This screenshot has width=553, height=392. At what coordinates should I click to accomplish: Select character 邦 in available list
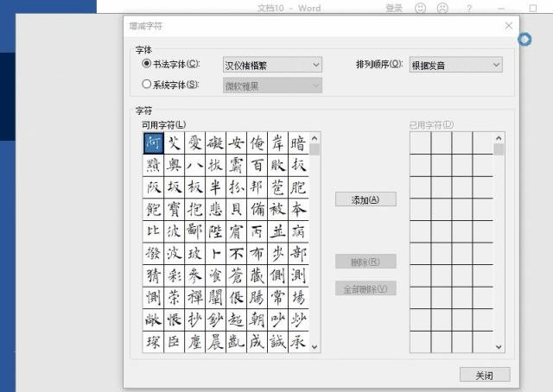tap(257, 187)
